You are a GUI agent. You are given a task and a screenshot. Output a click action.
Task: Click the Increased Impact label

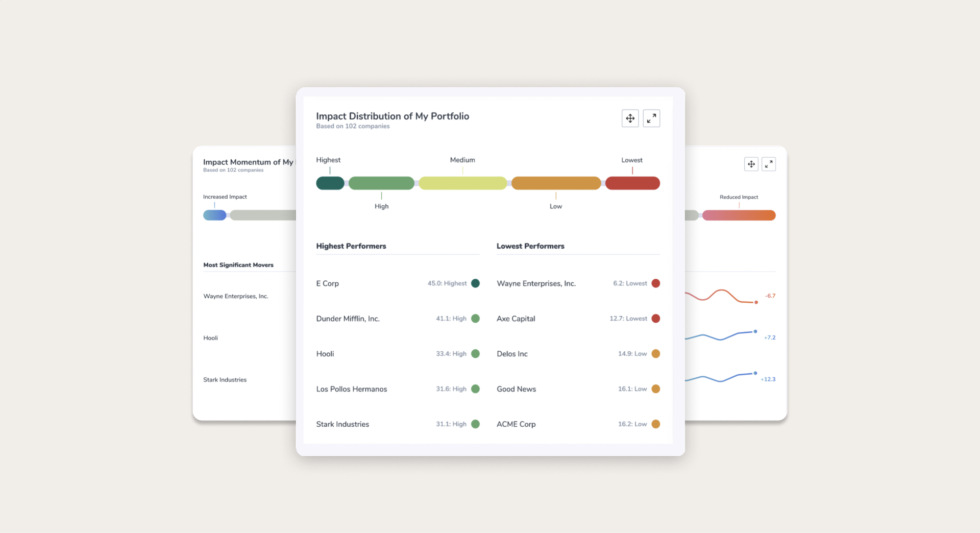pyautogui.click(x=225, y=197)
